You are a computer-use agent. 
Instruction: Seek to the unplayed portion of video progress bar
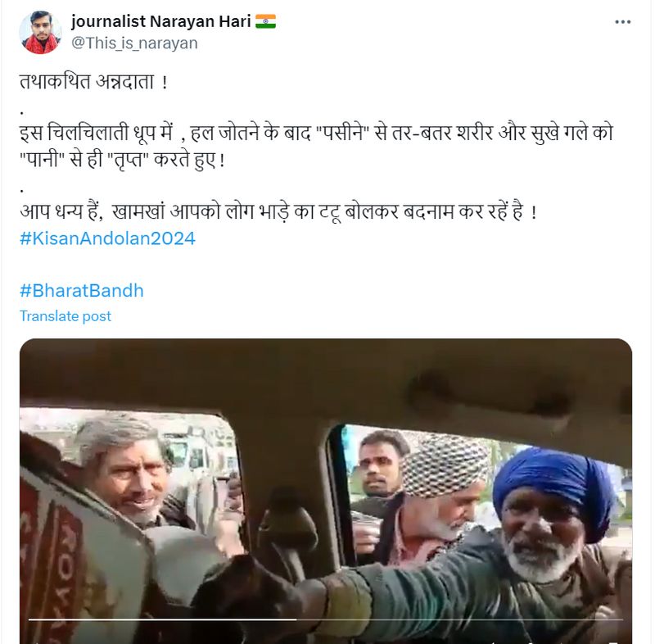pyautogui.click(x=459, y=619)
